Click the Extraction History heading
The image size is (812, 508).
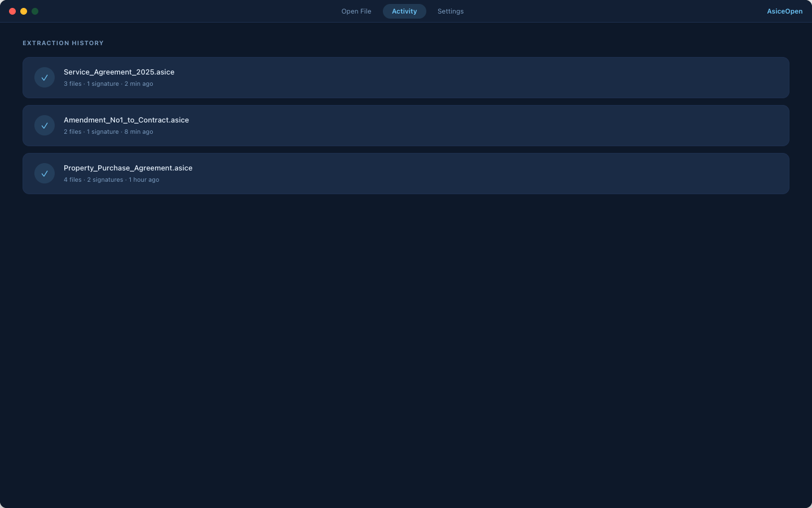tap(63, 43)
